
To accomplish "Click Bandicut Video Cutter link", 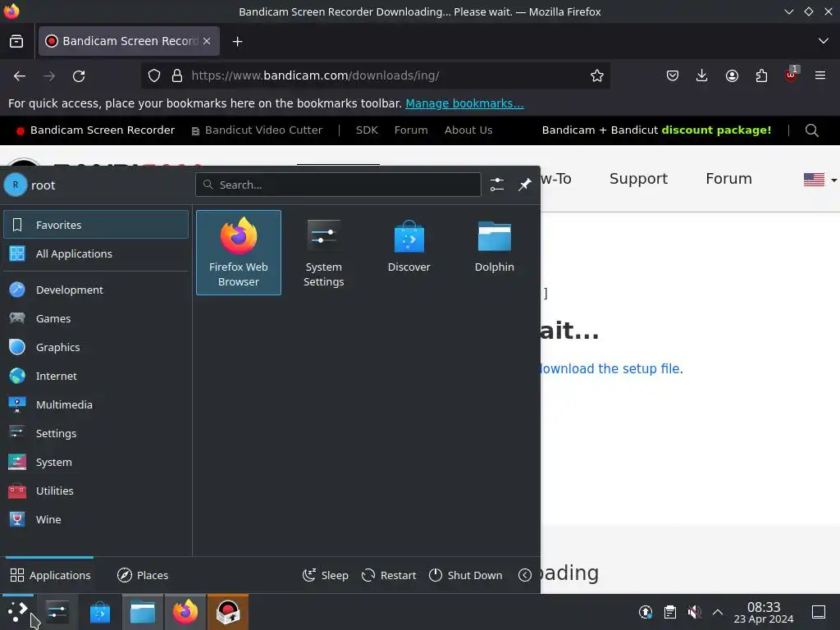I will click(257, 130).
